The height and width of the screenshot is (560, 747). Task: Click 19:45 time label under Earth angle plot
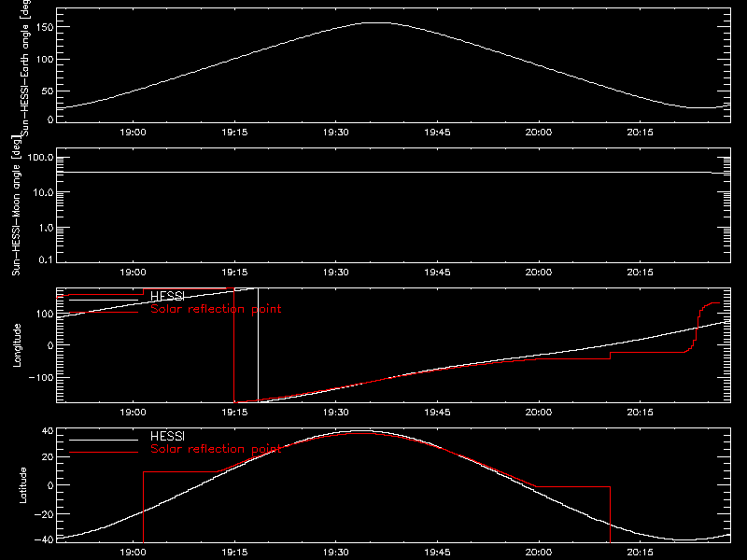point(437,133)
